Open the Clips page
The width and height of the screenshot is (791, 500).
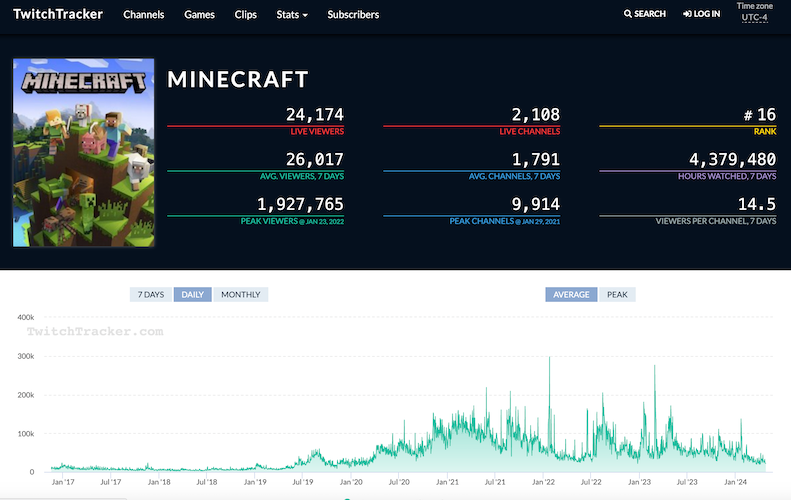point(245,15)
